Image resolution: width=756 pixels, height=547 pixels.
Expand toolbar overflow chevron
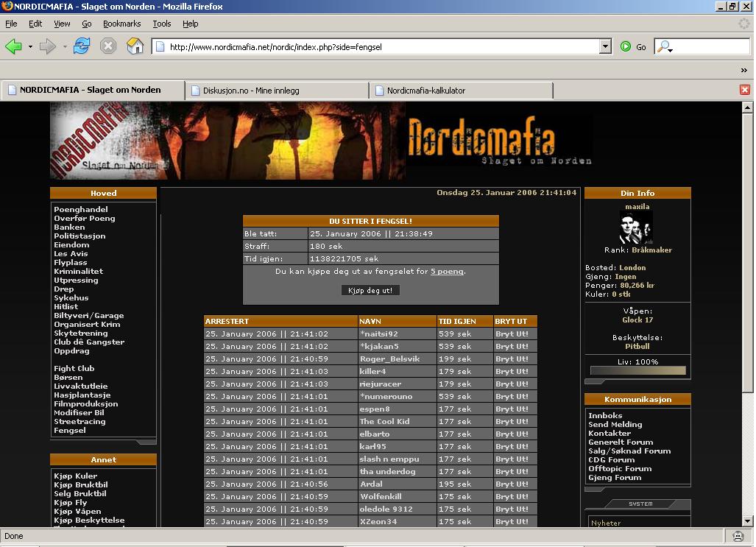[x=744, y=71]
